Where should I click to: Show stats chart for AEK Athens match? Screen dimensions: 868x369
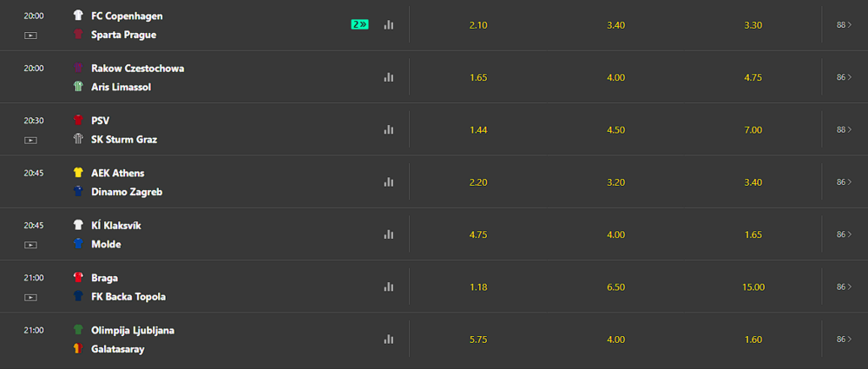pos(388,181)
